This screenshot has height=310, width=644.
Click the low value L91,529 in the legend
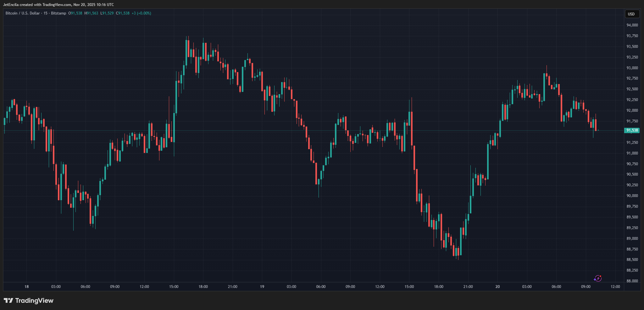click(x=107, y=13)
